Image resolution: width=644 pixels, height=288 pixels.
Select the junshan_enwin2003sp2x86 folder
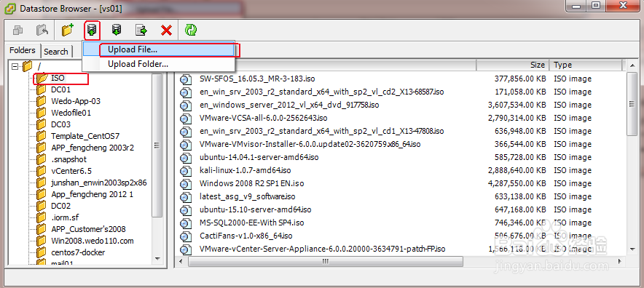[x=99, y=183]
